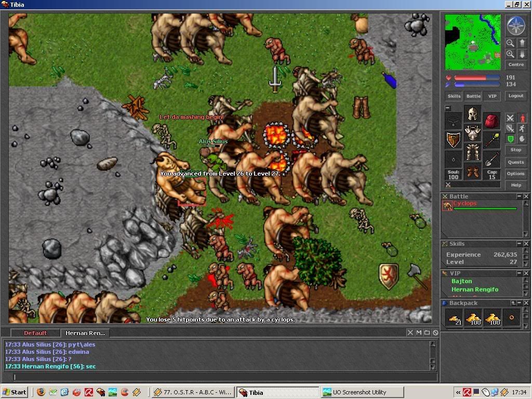This screenshot has width=532, height=399.
Task: Click the lion shield on ground
Action: pyautogui.click(x=389, y=276)
